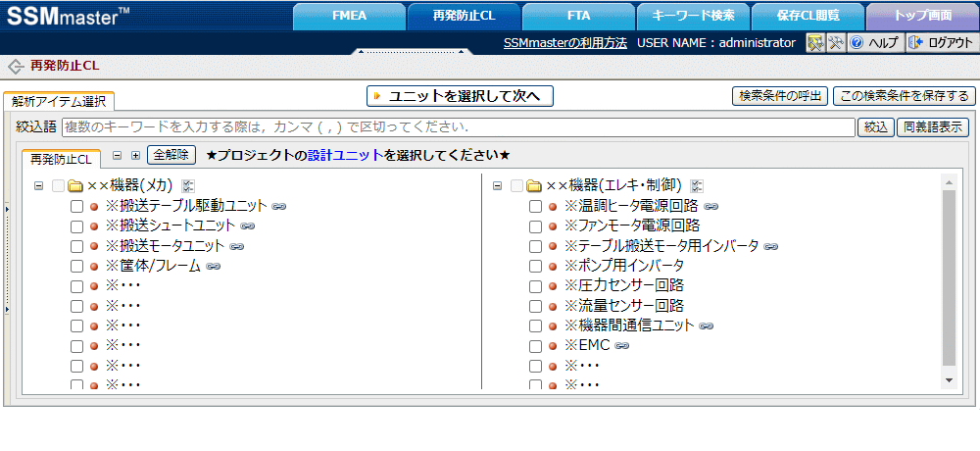Click the link icon next to 機器間通信ユニット

[x=706, y=326]
